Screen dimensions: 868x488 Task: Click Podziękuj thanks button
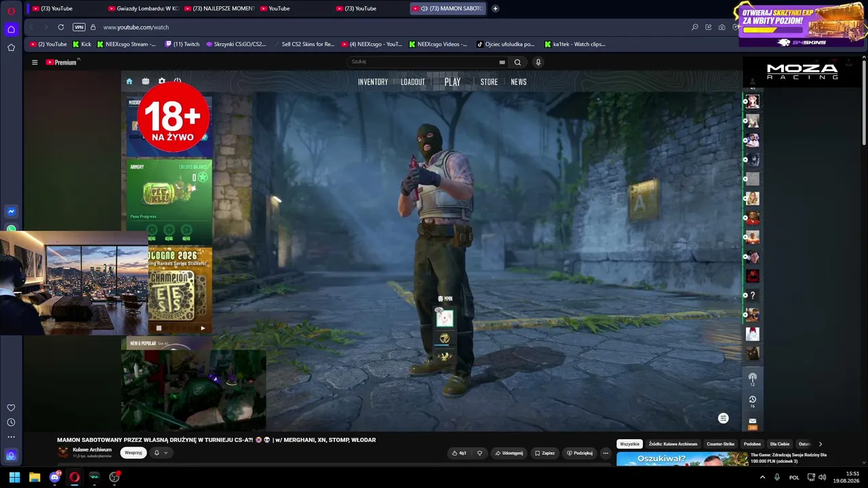[580, 453]
